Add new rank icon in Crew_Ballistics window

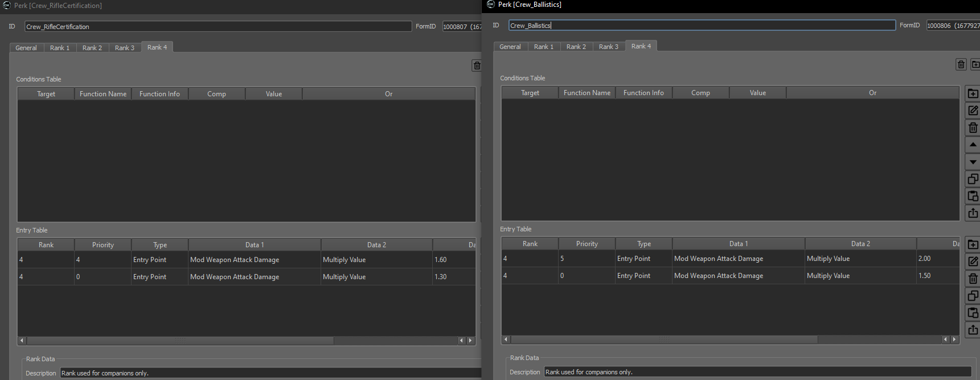click(975, 64)
